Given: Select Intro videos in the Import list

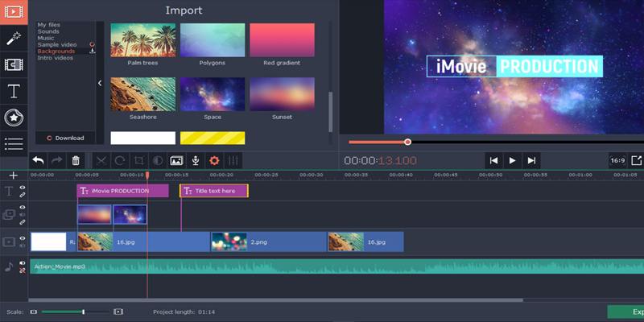Looking at the screenshot, I should 56,58.
